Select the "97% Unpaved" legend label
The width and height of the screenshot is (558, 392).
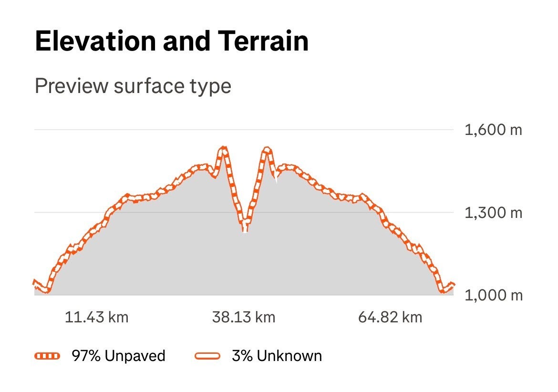[x=118, y=356]
